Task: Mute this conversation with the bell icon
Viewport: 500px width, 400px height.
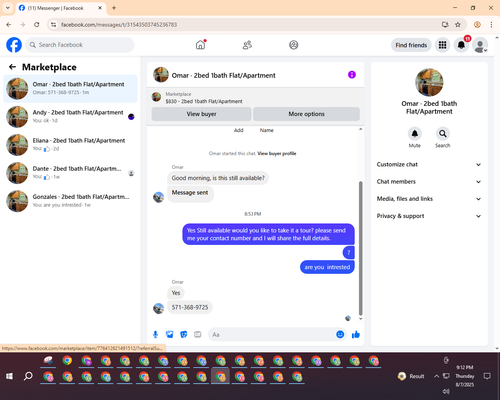Action: tap(415, 134)
